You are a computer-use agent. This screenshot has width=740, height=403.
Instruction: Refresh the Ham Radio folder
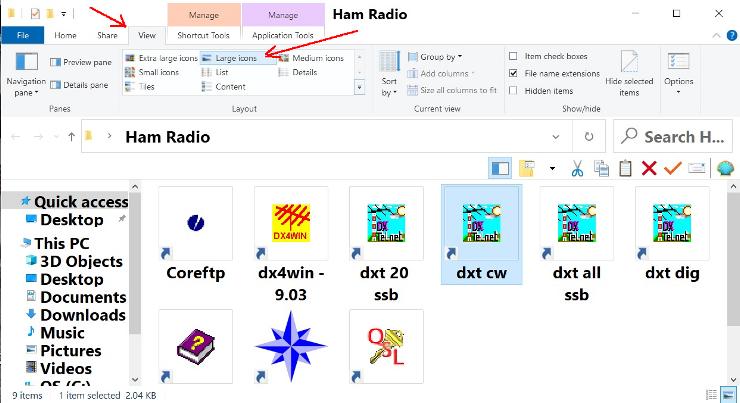point(589,137)
